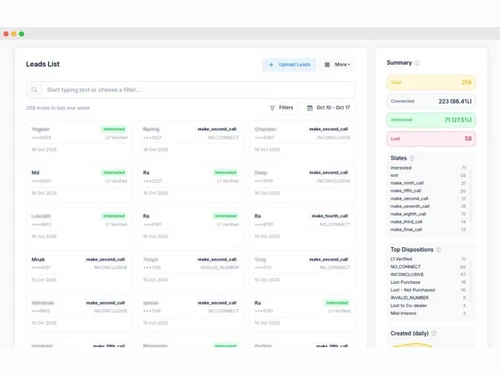Click the '258 leads in last one week' text
This screenshot has height=375, width=500.
pyautogui.click(x=58, y=108)
